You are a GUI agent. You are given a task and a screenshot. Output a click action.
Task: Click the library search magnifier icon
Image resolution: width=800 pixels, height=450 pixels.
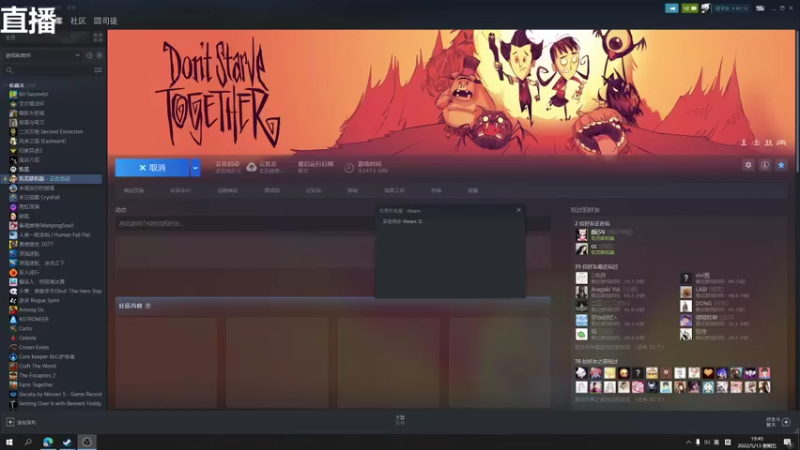(9, 70)
